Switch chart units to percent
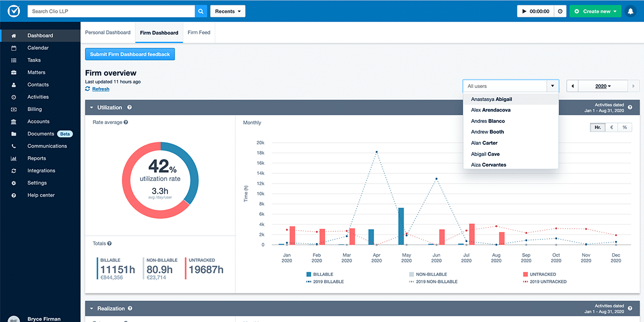644x322 pixels. click(x=625, y=127)
